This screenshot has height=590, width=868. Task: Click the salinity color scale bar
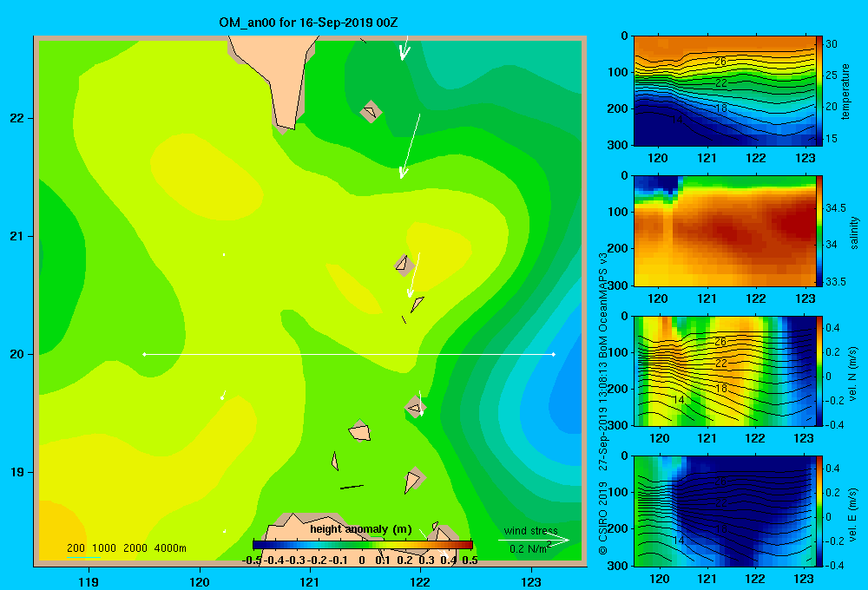point(819,231)
